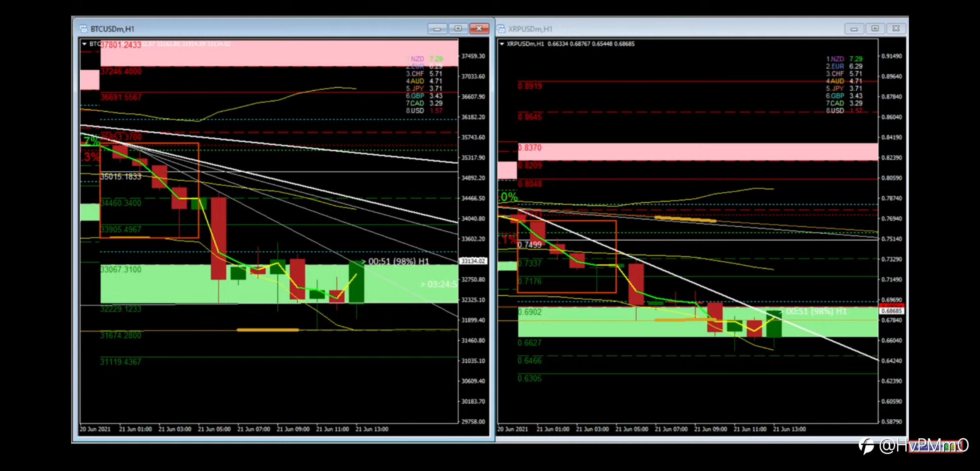
Task: Minimize the XRPUSDm,H1 chart window
Action: (x=854, y=29)
